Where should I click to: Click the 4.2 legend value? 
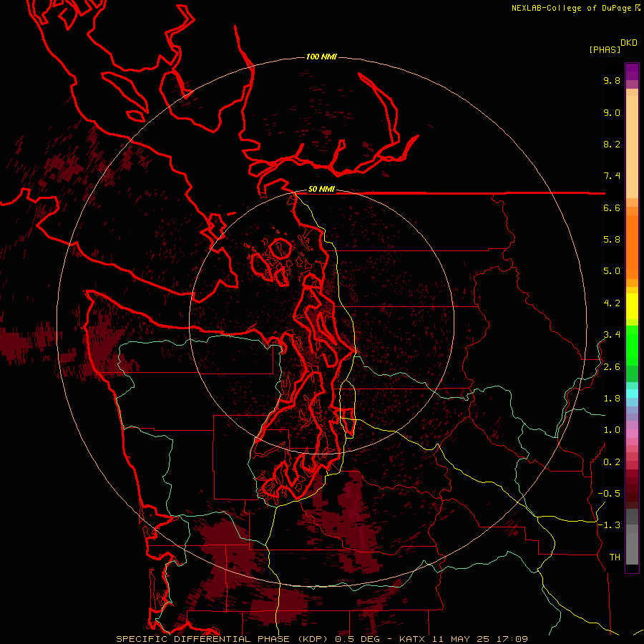tap(612, 303)
